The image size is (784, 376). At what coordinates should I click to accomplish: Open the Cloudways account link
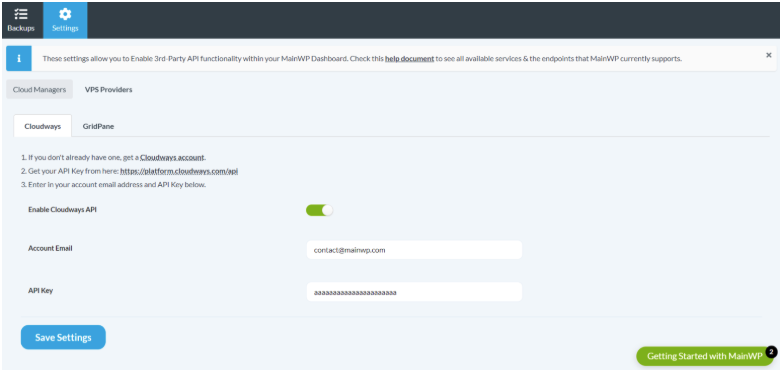point(172,158)
